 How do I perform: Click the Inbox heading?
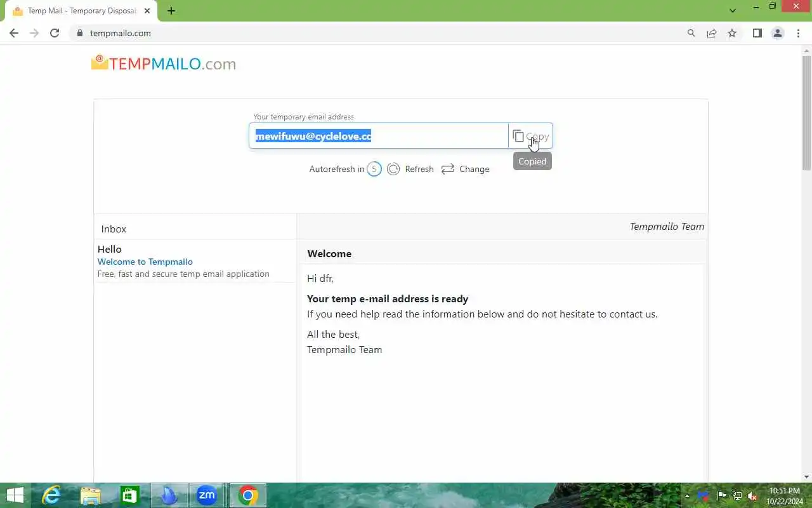114,229
